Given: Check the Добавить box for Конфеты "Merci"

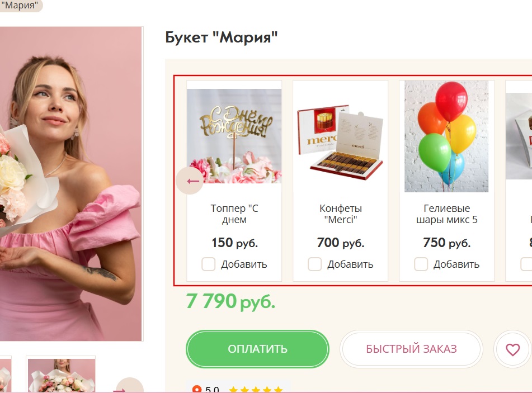Looking at the screenshot, I should point(314,264).
